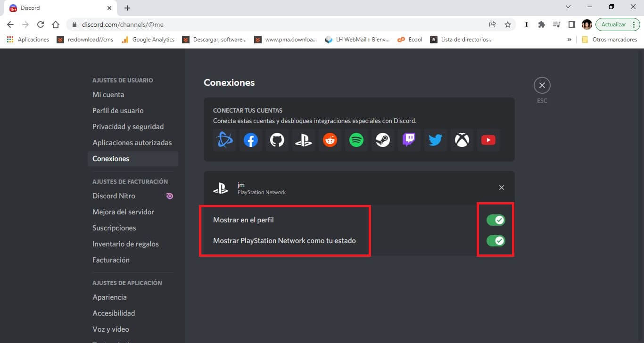Open a new browser tab
The image size is (644, 343).
tap(127, 8)
